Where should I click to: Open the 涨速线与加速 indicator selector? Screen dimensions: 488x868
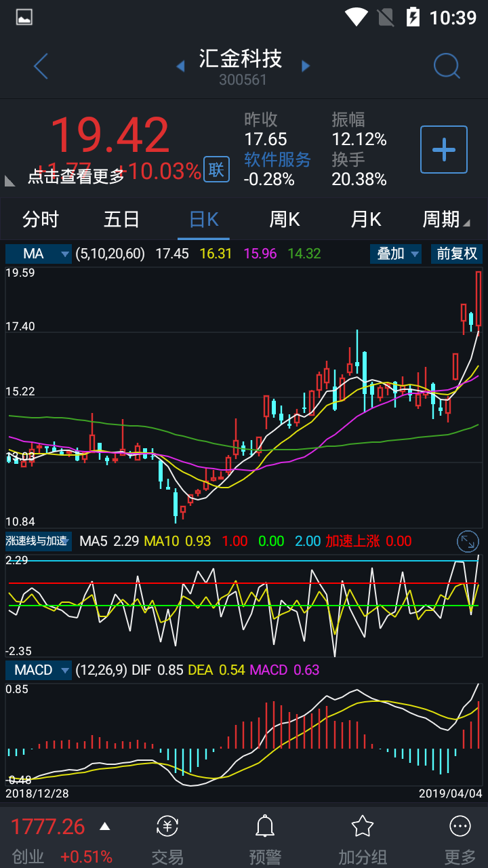[39, 541]
